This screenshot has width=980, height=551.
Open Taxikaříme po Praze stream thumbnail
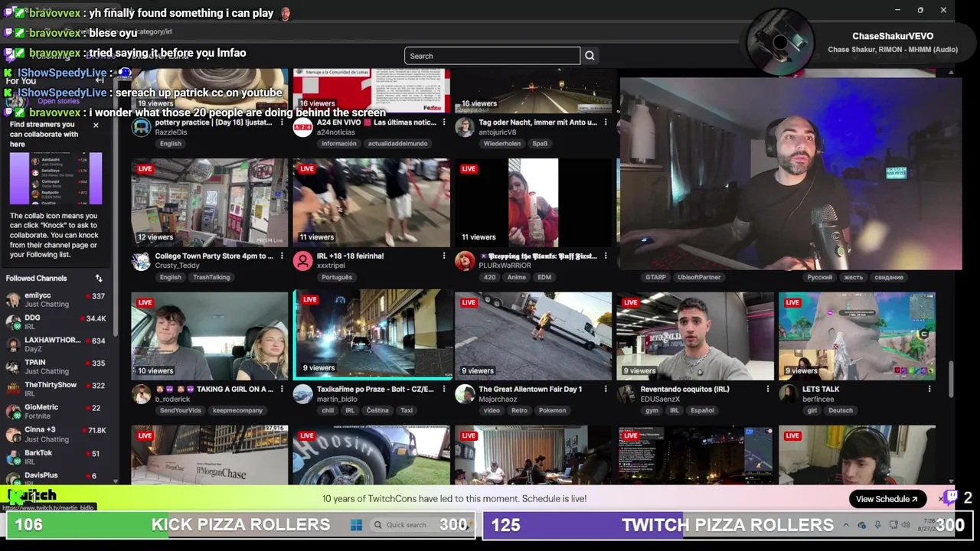pyautogui.click(x=373, y=334)
